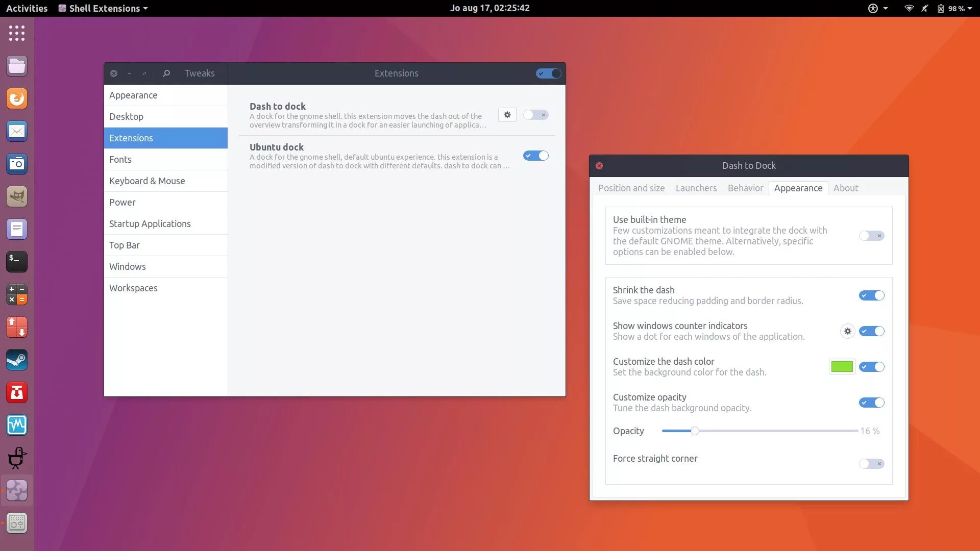Open Dash to dock settings gear

507,115
